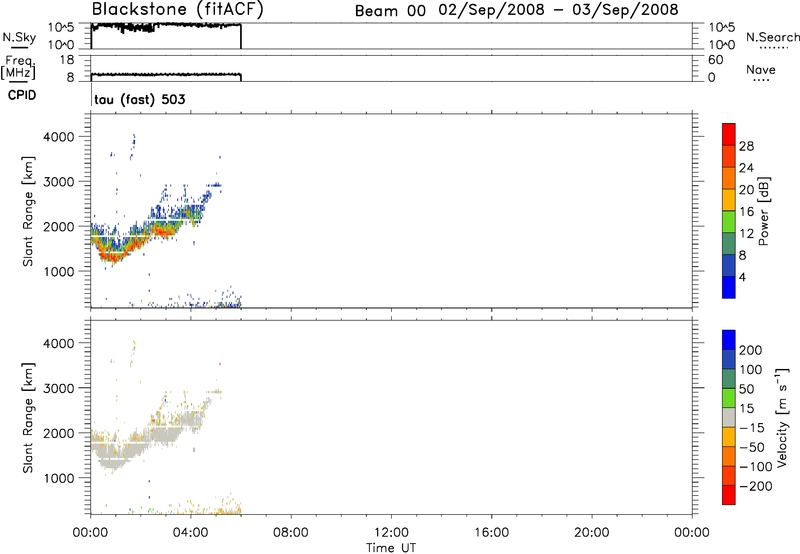Image resolution: width=800 pixels, height=554 pixels.
Task: Click the power scale value '28'
Action: pos(746,146)
